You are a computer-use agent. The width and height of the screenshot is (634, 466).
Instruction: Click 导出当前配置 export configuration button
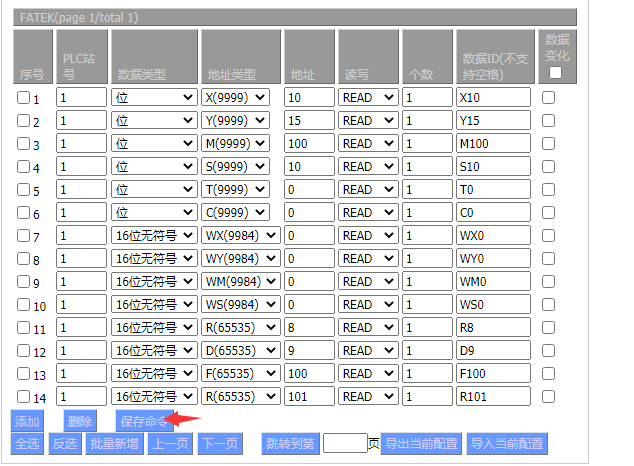coord(421,444)
